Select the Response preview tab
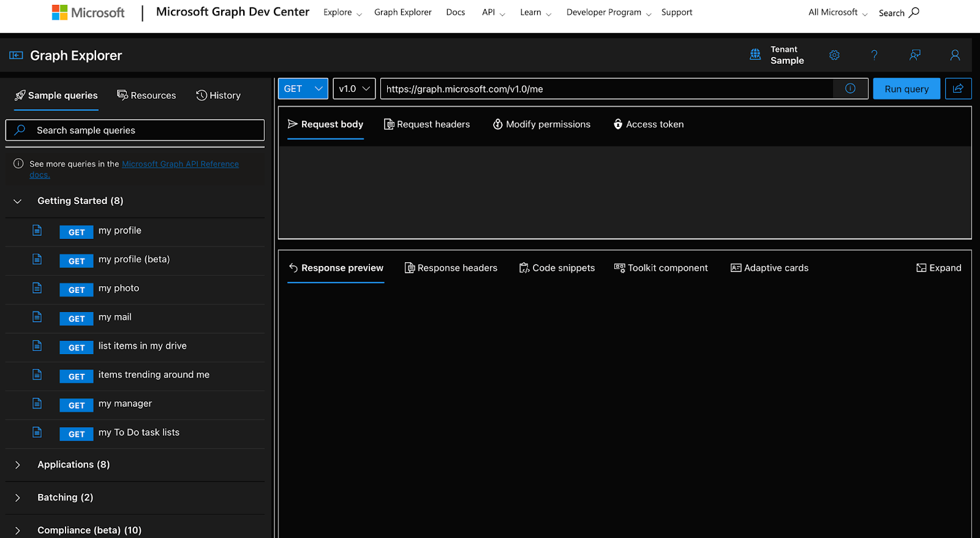This screenshot has height=538, width=980. (x=336, y=268)
